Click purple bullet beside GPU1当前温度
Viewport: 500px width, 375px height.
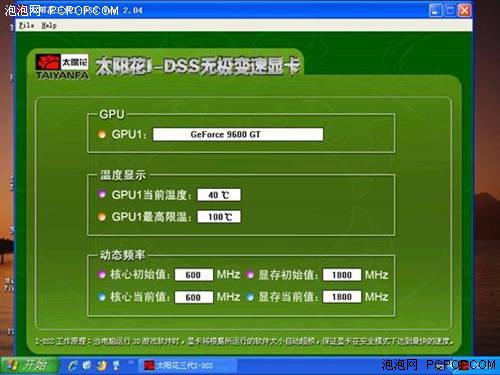[102, 194]
